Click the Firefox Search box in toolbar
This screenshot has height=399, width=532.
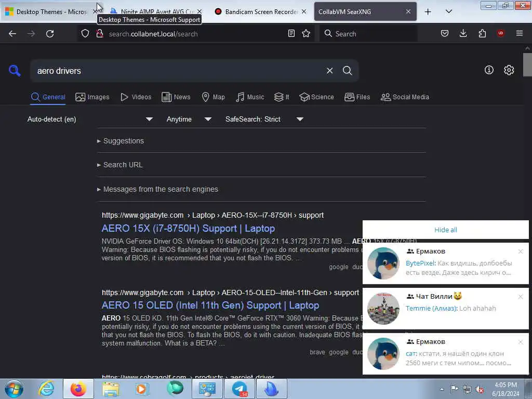(x=368, y=33)
